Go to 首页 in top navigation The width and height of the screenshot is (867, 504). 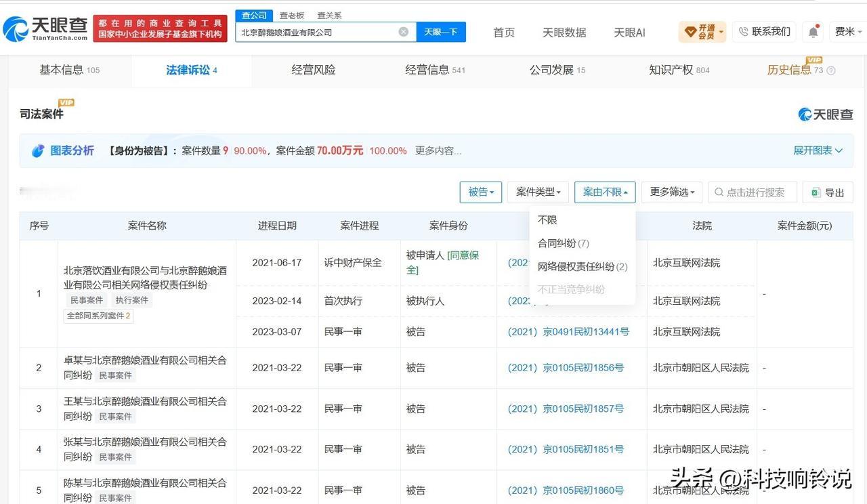click(504, 33)
